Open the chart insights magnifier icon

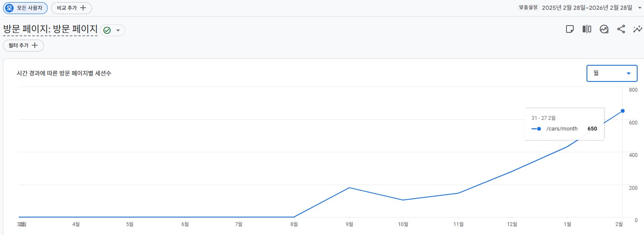[x=604, y=29]
